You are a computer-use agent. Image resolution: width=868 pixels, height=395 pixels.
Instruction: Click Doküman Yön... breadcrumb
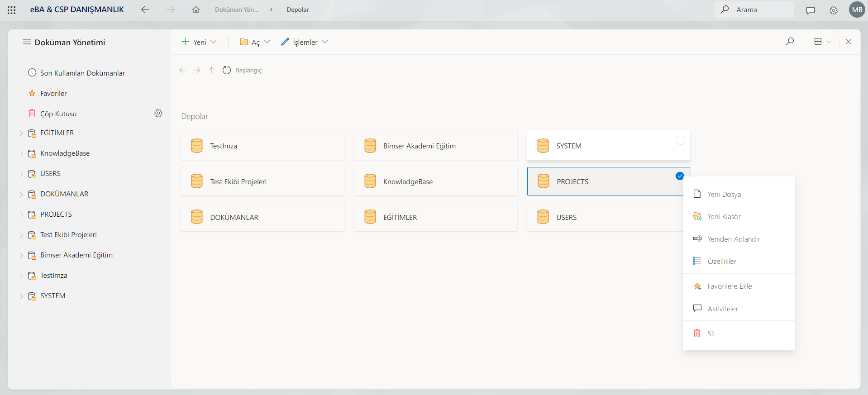click(x=237, y=10)
